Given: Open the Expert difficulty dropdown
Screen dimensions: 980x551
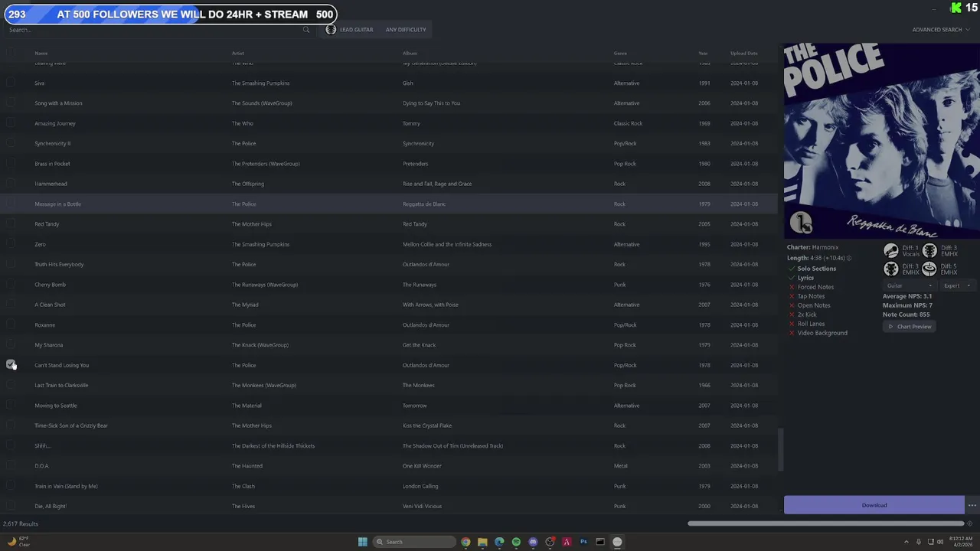Looking at the screenshot, I should pyautogui.click(x=957, y=285).
